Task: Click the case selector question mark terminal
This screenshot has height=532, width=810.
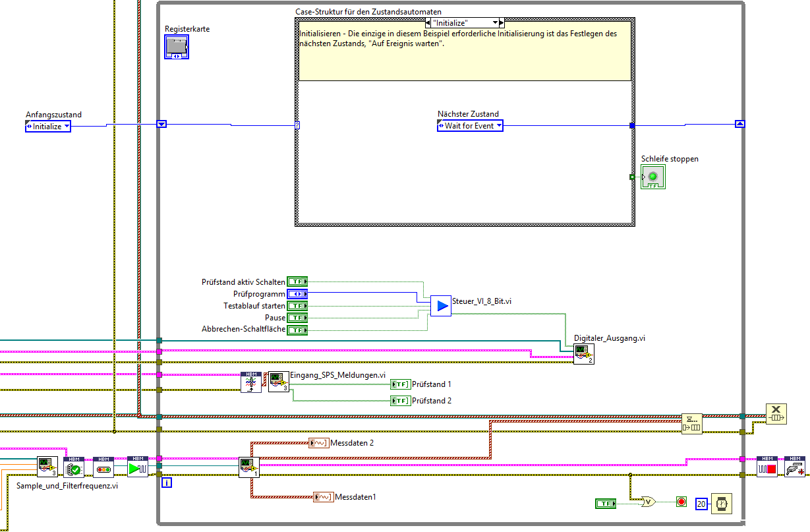Action: tap(298, 124)
